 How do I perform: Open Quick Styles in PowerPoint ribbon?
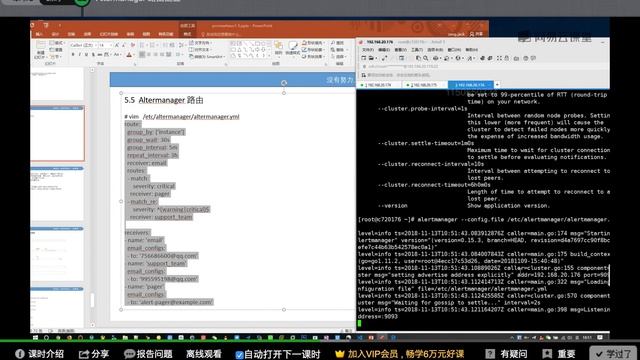pos(293,49)
